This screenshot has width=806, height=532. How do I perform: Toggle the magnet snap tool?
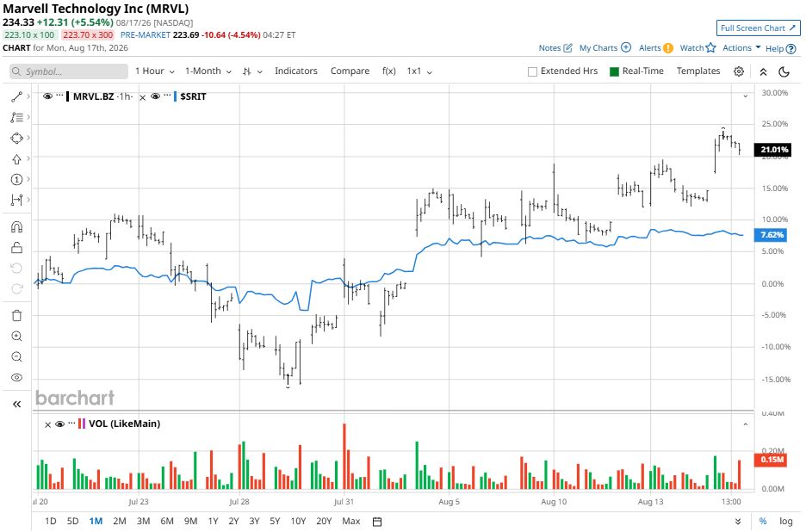pos(16,226)
